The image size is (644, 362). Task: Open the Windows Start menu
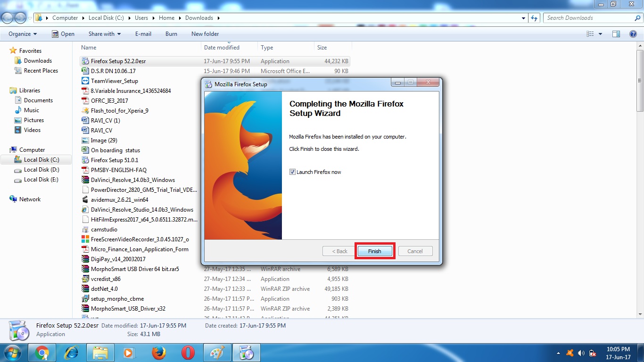12,353
